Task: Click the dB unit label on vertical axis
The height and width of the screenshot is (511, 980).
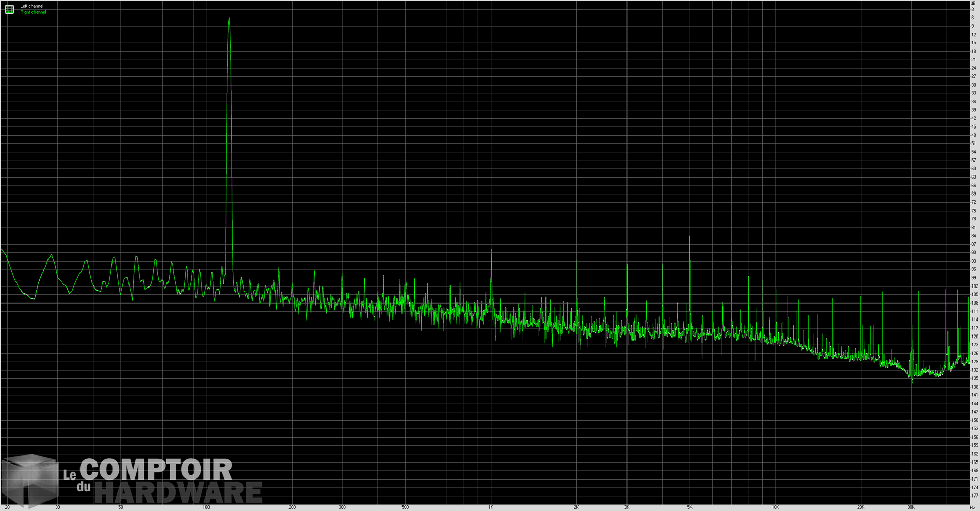Action: [x=973, y=4]
